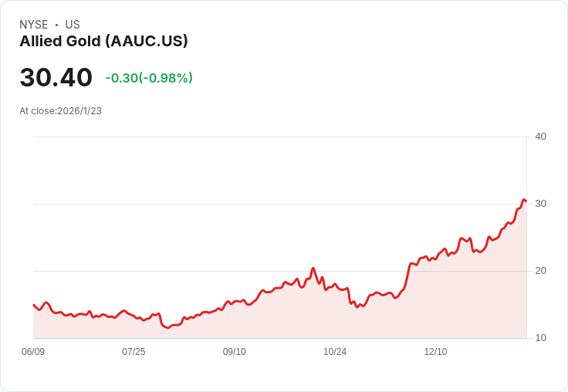
Task: Click the latest price point at chart's right end
Action: pyautogui.click(x=526, y=201)
